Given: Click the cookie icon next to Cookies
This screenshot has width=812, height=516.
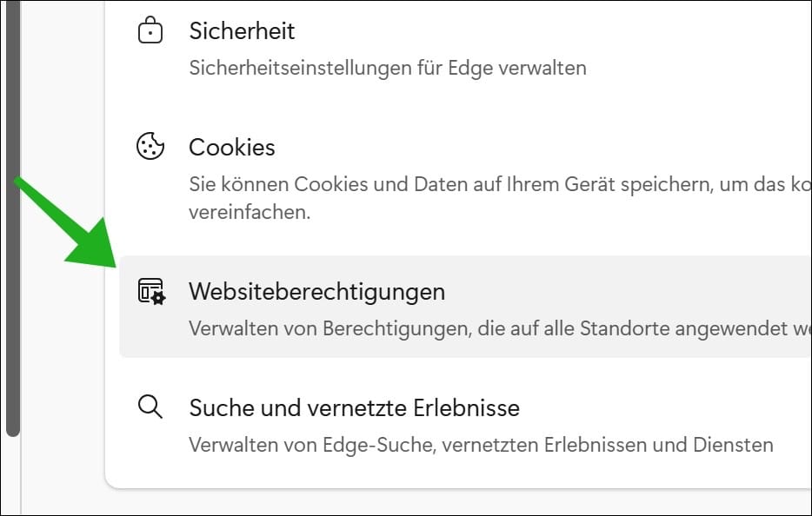Looking at the screenshot, I should (150, 145).
